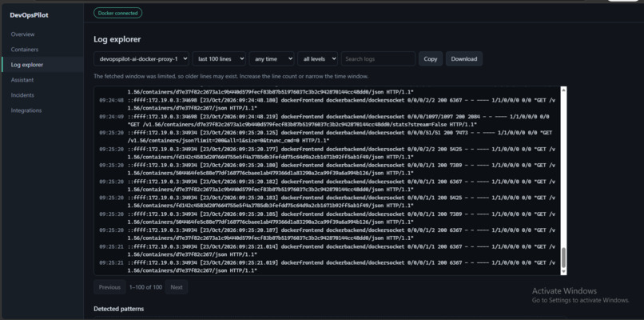644x320 pixels.
Task: Open the Overview page in sidebar
Action: pyautogui.click(x=22, y=34)
